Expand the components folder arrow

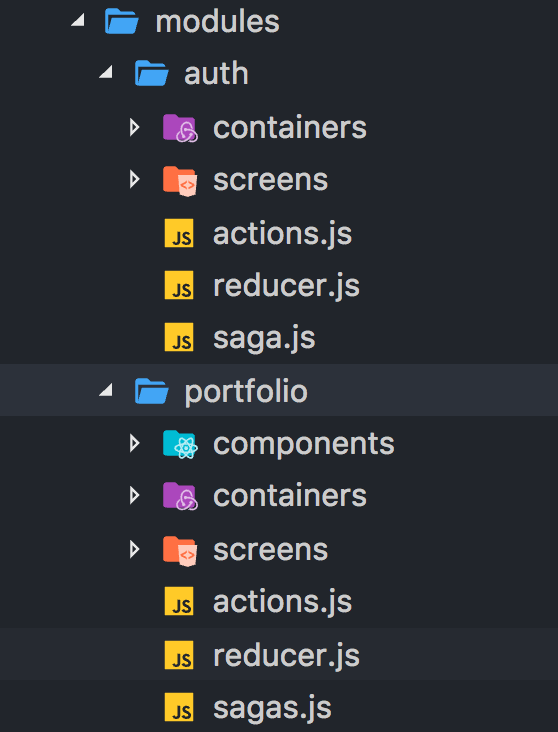click(134, 443)
